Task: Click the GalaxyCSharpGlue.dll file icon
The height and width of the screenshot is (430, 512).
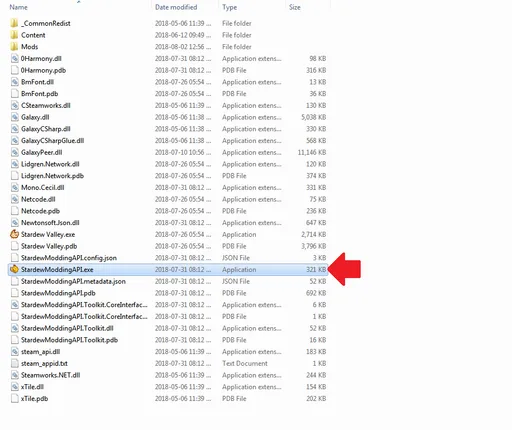Action: 14,141
